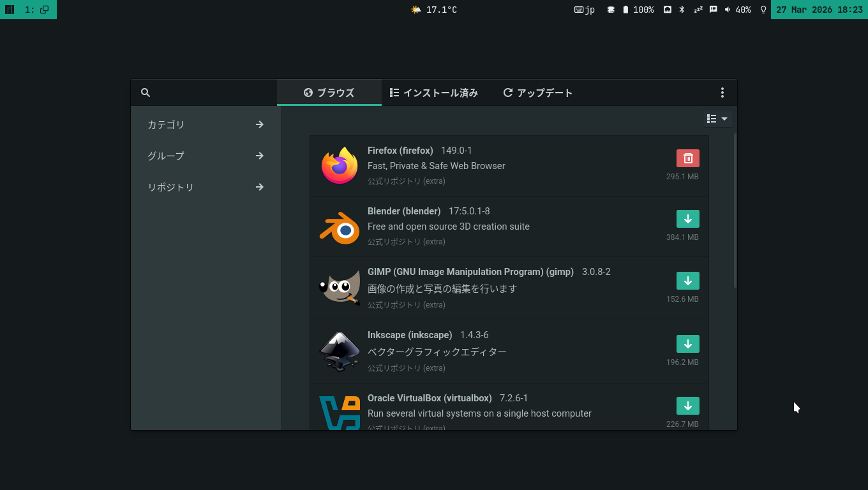Click Inkscape version 1.4.3-6

474,335
